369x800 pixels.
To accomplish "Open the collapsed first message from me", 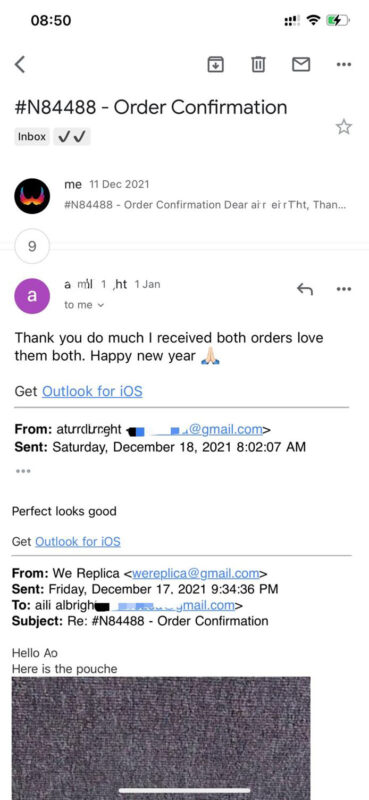I will (184, 195).
